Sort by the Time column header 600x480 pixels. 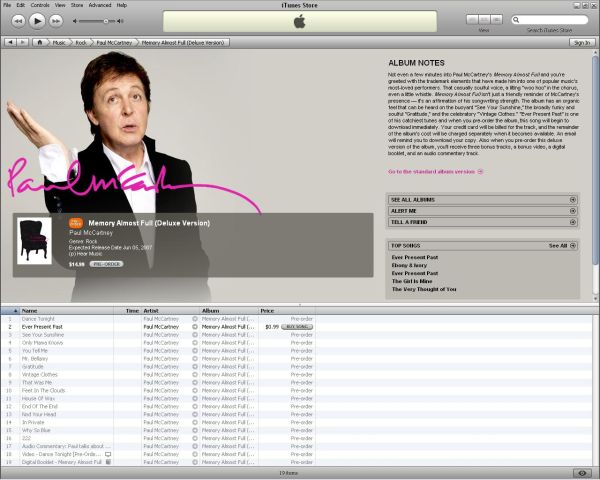pos(127,311)
